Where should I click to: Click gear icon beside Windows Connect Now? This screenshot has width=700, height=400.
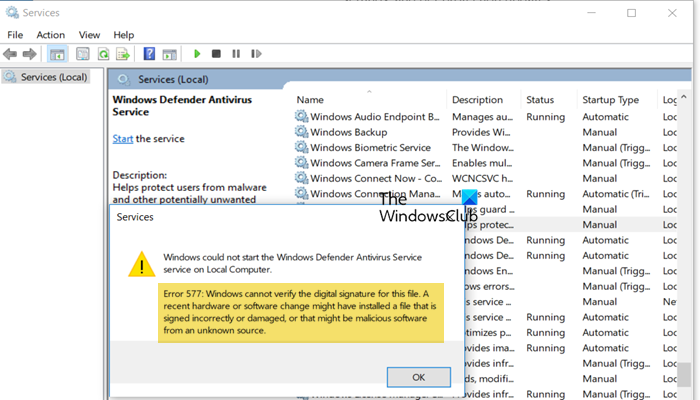pos(301,178)
